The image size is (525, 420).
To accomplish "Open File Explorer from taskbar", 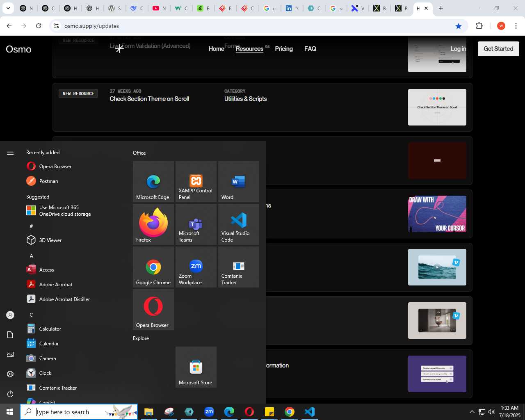I will (149, 412).
